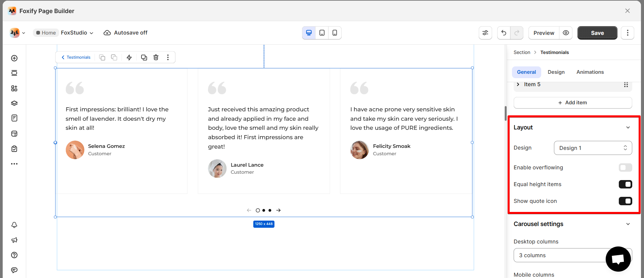Delete the Testimonials element with trash icon
644x278 pixels.
click(156, 57)
